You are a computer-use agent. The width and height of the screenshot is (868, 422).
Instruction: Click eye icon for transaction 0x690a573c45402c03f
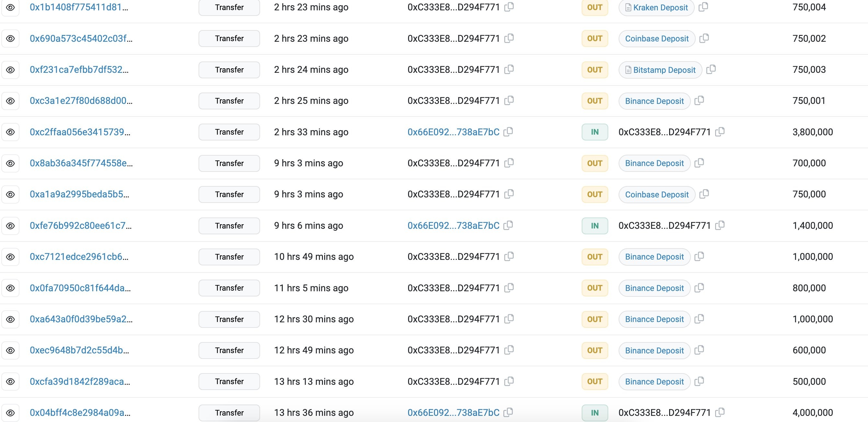coord(10,39)
